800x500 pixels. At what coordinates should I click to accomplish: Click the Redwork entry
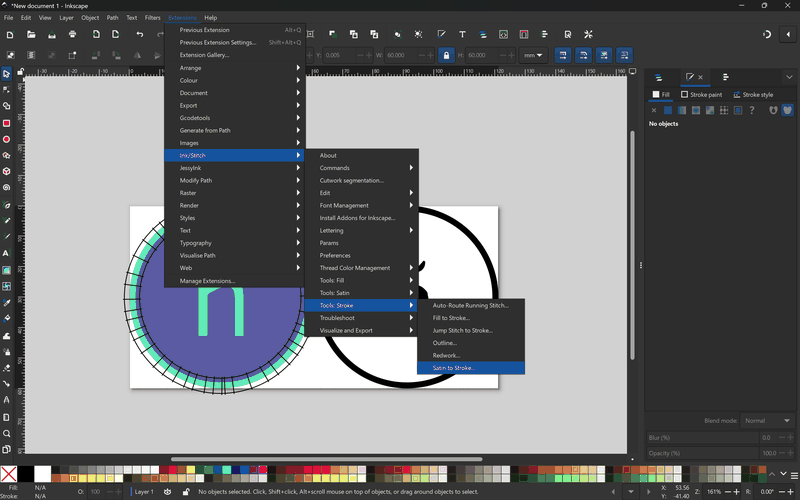pyautogui.click(x=471, y=355)
